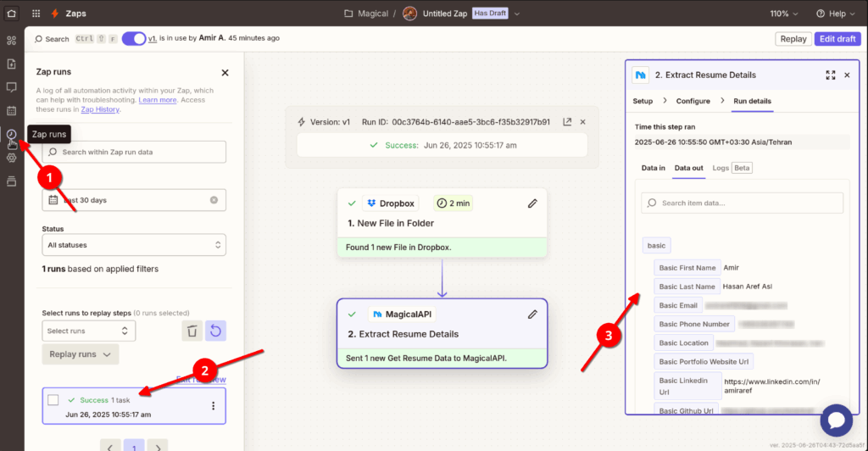Open the sidebar versions stack icon

pos(11,181)
